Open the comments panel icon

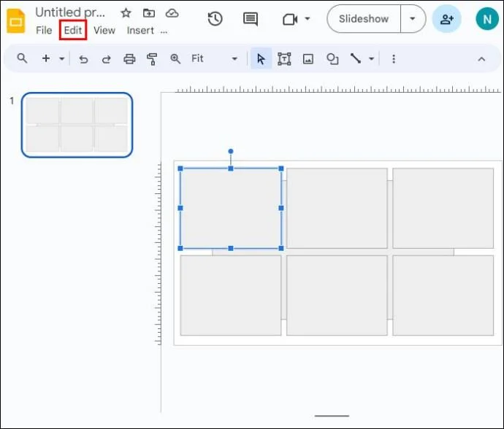(251, 19)
